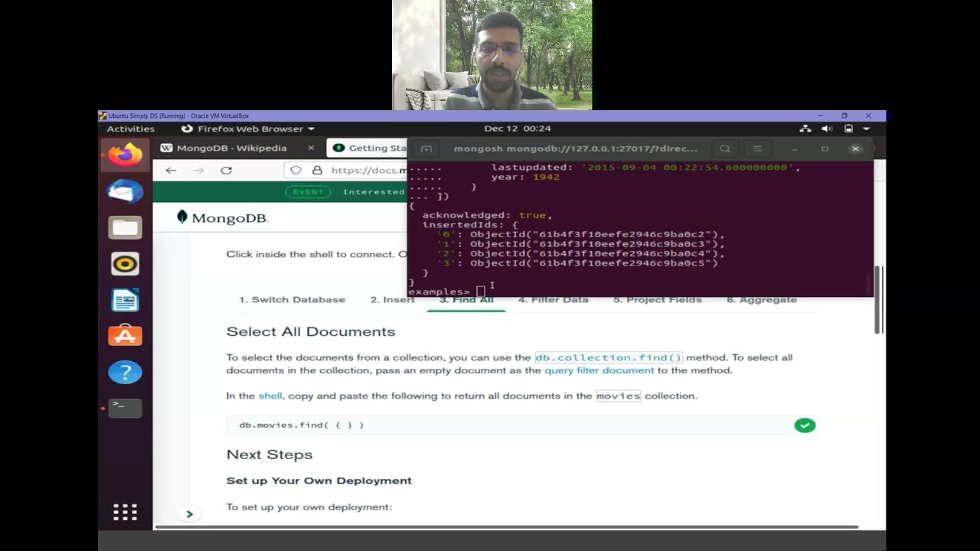This screenshot has width=980, height=551.
Task: Click Set up Your Own Deployment heading
Action: tap(318, 481)
